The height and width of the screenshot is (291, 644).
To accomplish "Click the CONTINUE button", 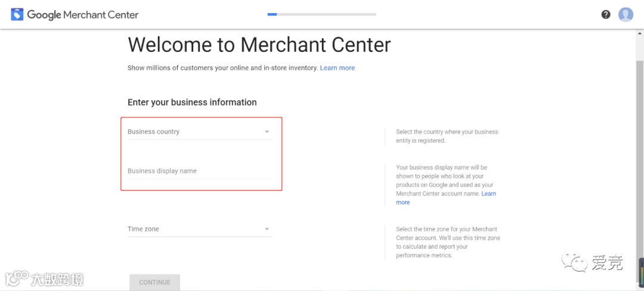I will tap(154, 283).
